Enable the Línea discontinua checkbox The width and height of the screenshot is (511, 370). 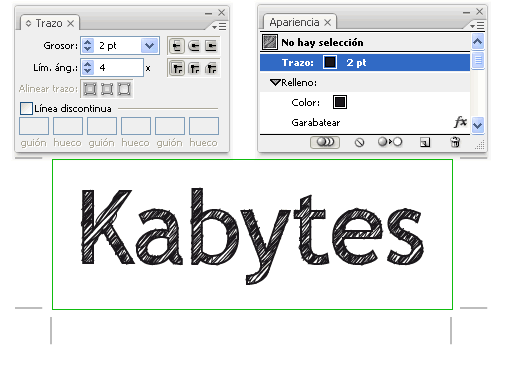[x=26, y=109]
